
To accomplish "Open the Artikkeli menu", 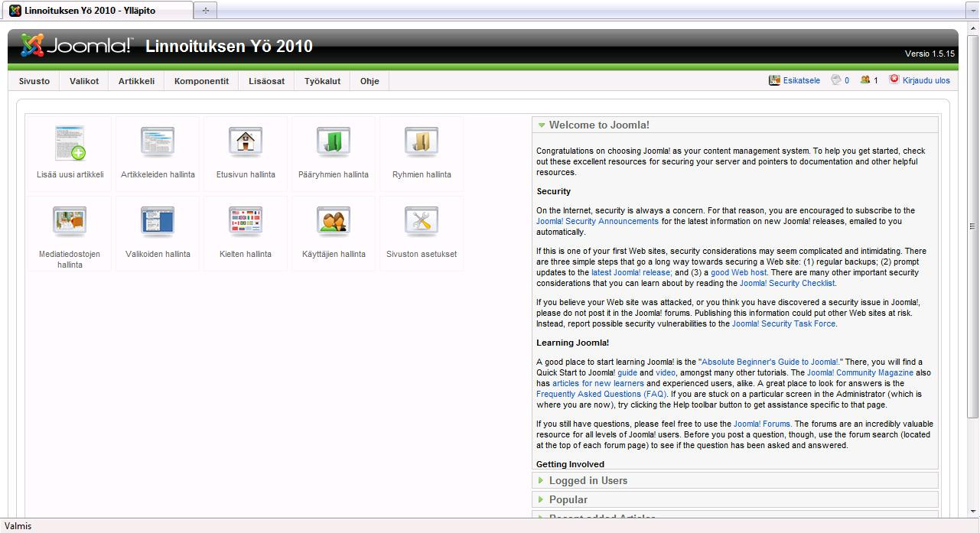I will (x=136, y=81).
